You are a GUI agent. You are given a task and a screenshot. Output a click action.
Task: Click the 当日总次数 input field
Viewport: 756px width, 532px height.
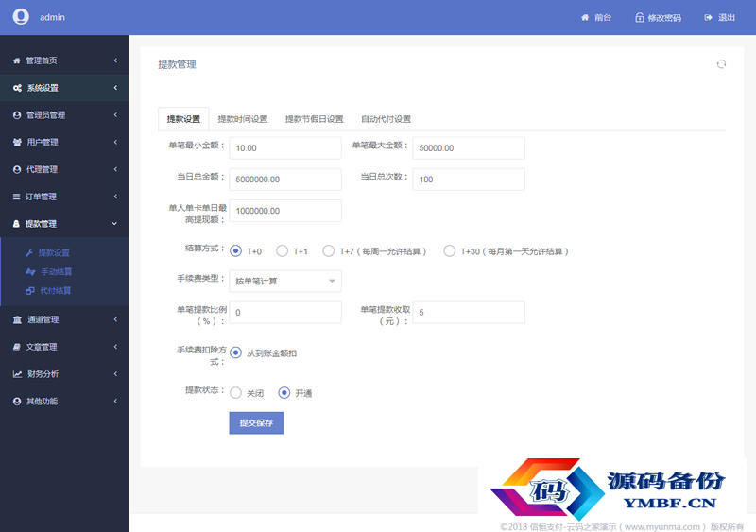click(469, 180)
